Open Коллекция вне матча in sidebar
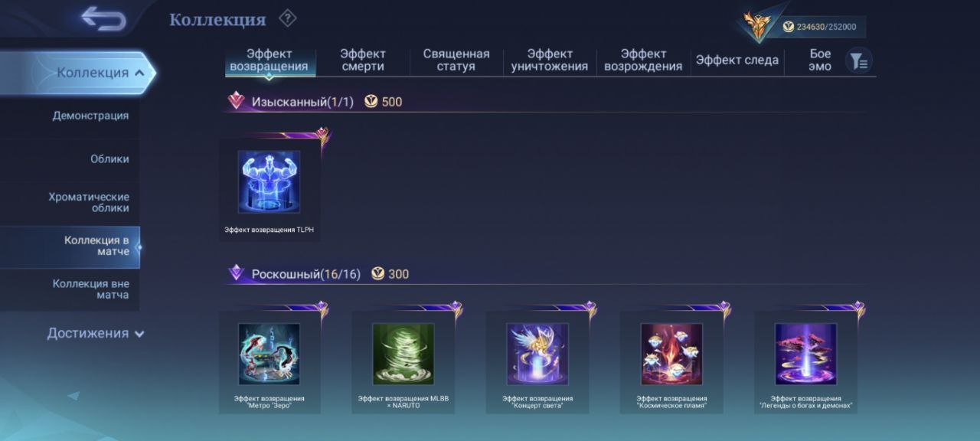This screenshot has height=441, width=980. (90, 289)
